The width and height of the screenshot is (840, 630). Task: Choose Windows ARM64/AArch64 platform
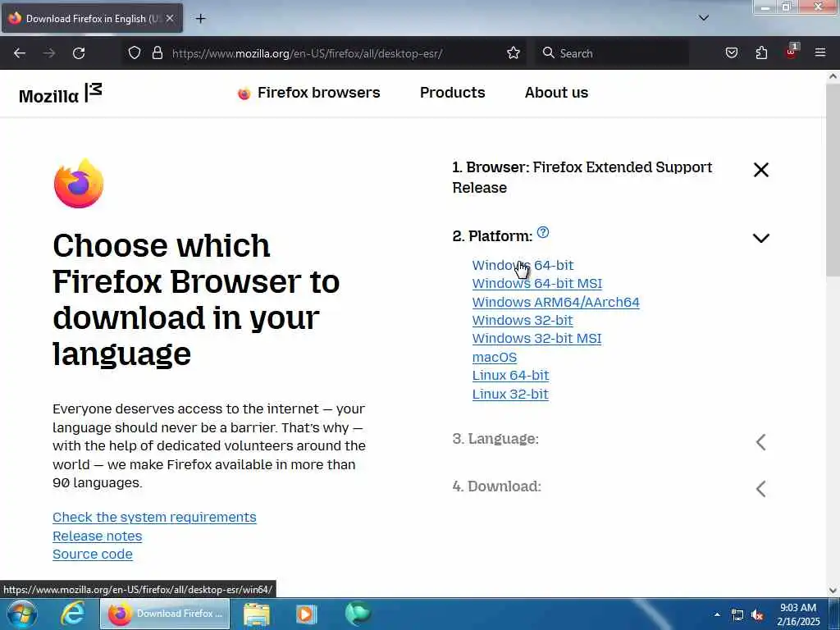[556, 302]
